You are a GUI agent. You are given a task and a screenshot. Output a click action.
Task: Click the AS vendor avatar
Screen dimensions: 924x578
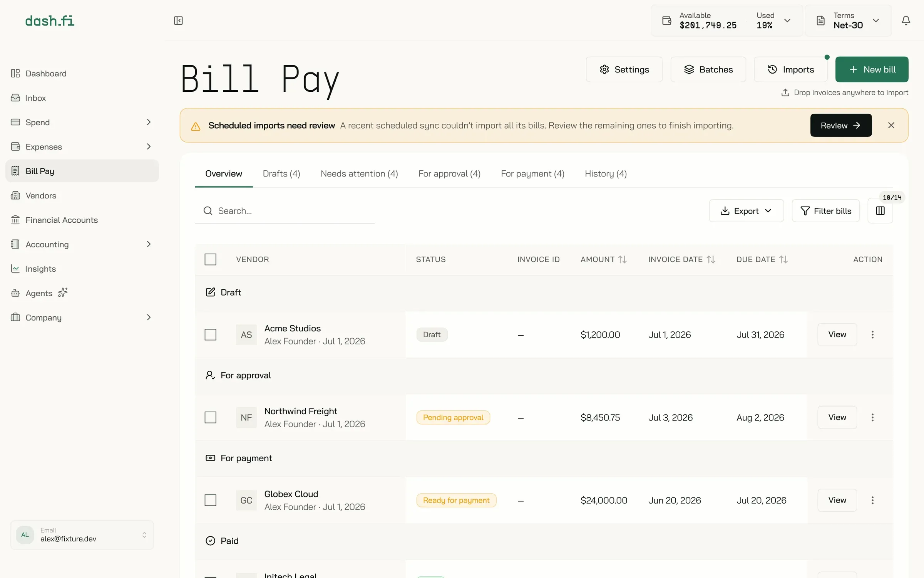pos(246,334)
